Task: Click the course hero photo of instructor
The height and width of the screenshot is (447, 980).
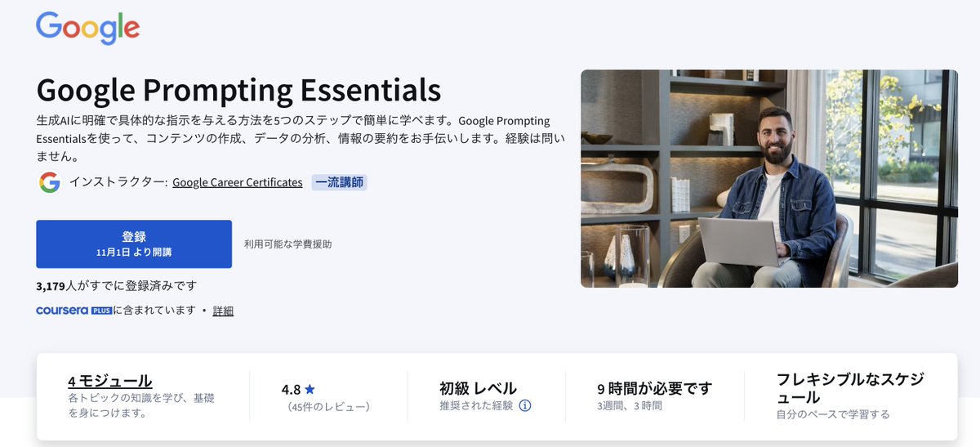Action: pos(769,178)
